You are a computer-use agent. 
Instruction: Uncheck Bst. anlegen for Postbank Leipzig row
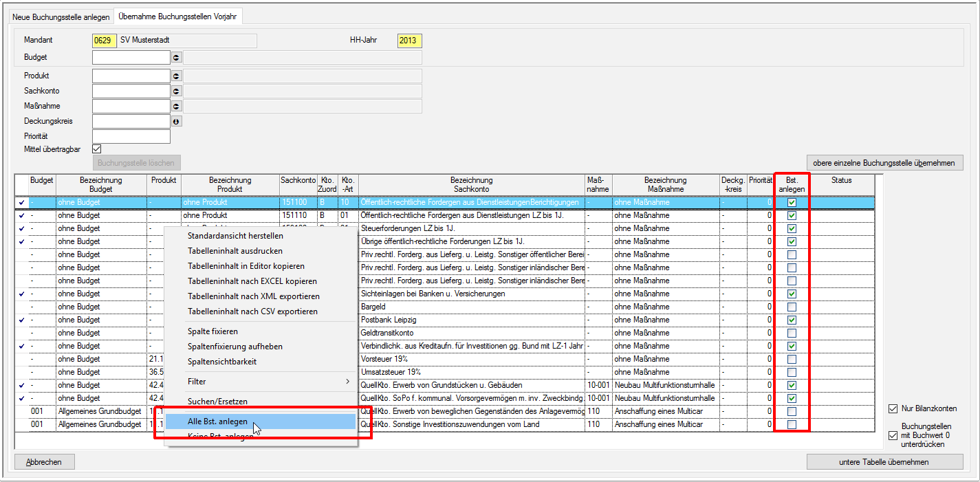click(x=792, y=320)
